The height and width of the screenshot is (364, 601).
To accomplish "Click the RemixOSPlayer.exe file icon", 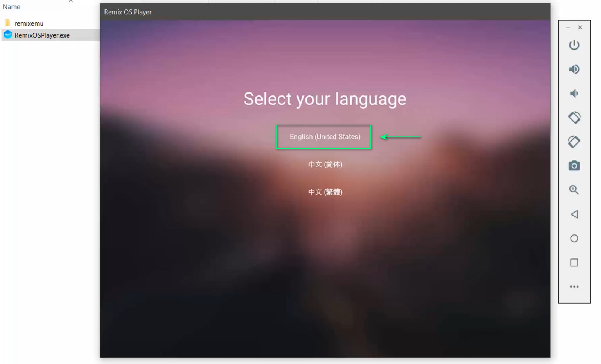I will point(8,35).
